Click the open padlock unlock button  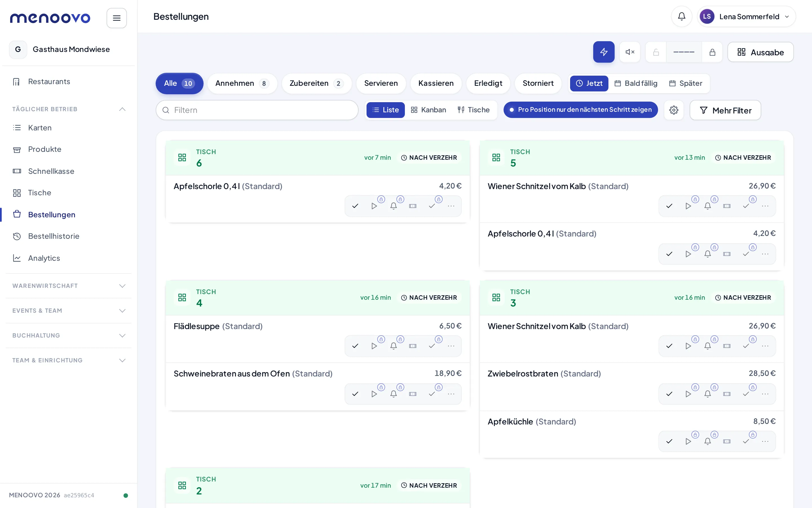tap(656, 52)
